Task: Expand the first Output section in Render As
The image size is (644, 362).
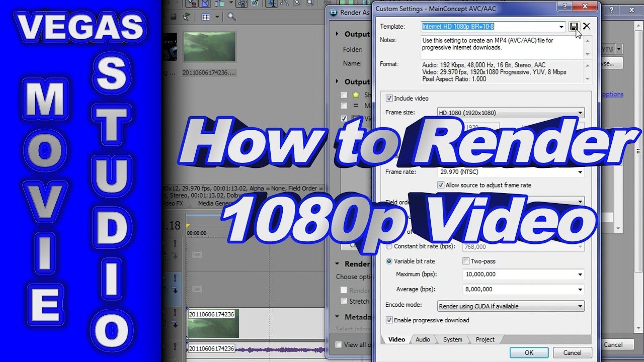Action: [337, 34]
